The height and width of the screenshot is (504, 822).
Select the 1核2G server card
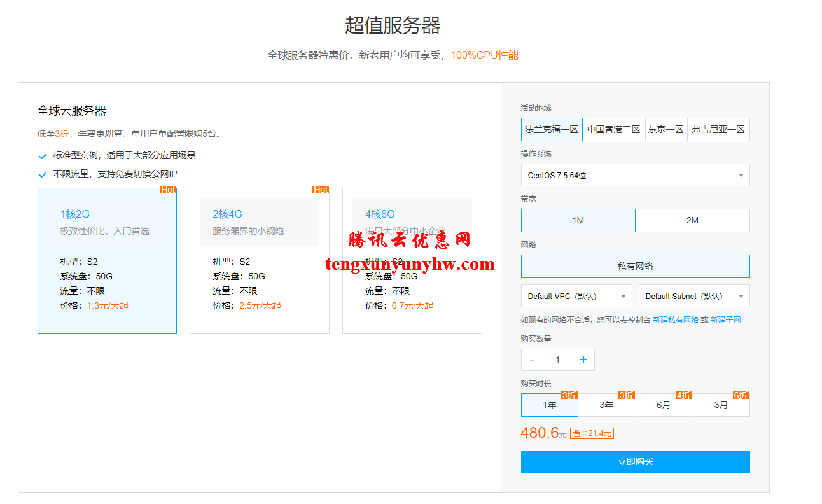107,261
